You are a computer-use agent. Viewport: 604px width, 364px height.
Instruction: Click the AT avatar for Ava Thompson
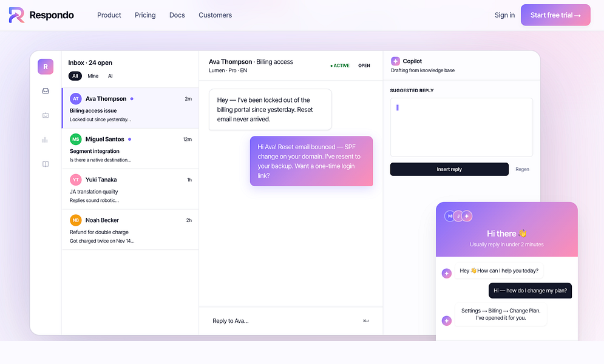pos(75,98)
